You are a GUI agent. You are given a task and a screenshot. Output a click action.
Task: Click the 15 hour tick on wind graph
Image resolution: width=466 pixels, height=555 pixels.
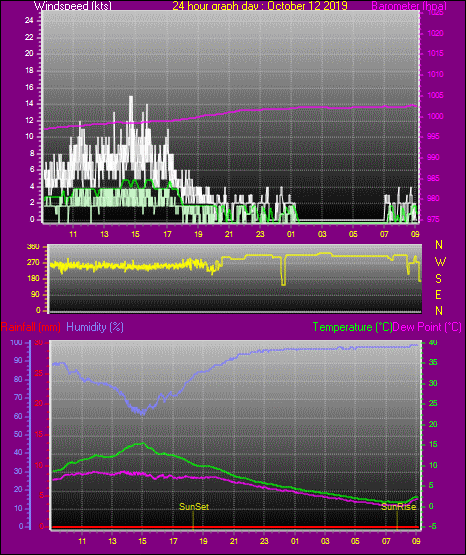coord(135,234)
